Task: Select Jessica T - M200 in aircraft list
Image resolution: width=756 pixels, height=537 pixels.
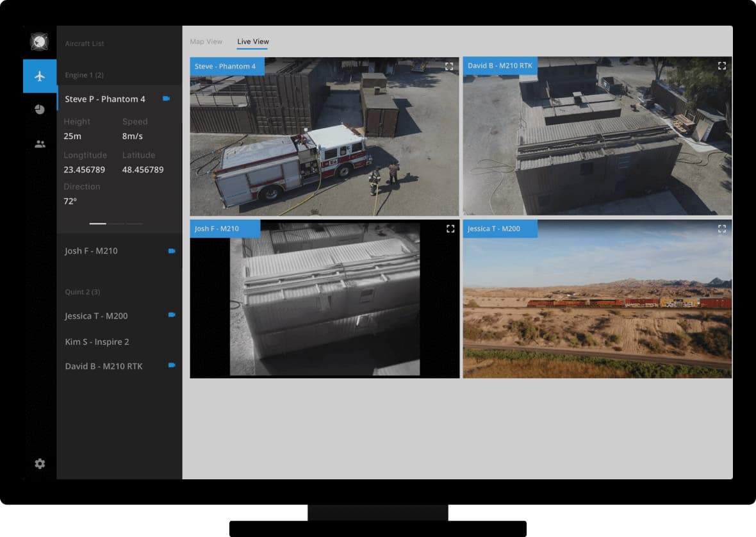Action: [96, 315]
